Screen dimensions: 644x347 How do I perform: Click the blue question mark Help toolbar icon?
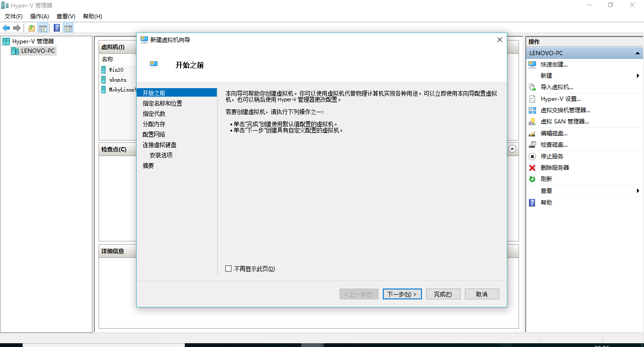[x=57, y=28]
